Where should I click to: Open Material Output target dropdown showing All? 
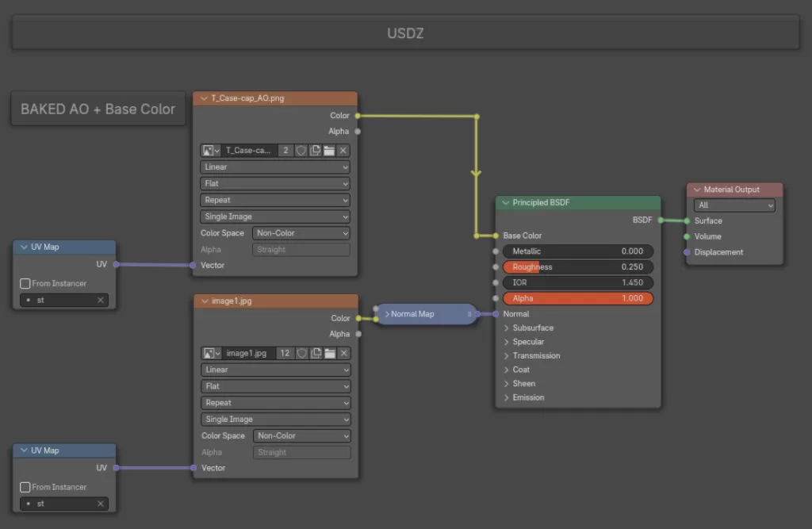tap(734, 205)
